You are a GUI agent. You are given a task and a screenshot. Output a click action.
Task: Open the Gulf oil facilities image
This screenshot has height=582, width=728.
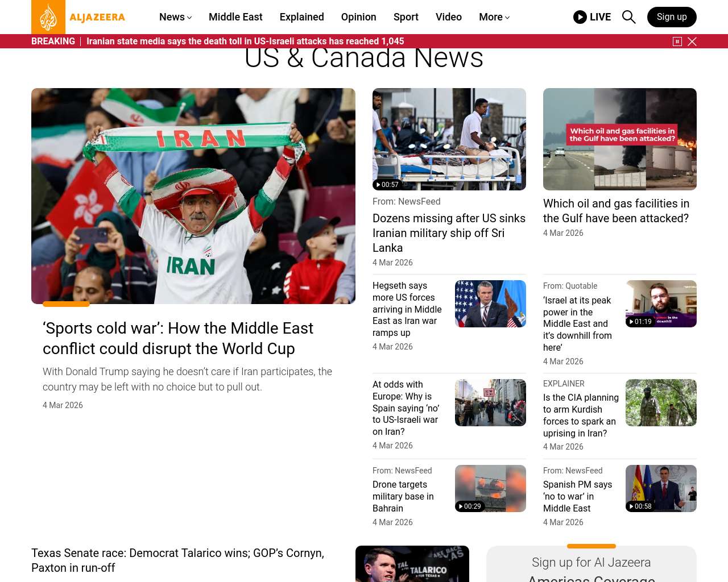[620, 139]
